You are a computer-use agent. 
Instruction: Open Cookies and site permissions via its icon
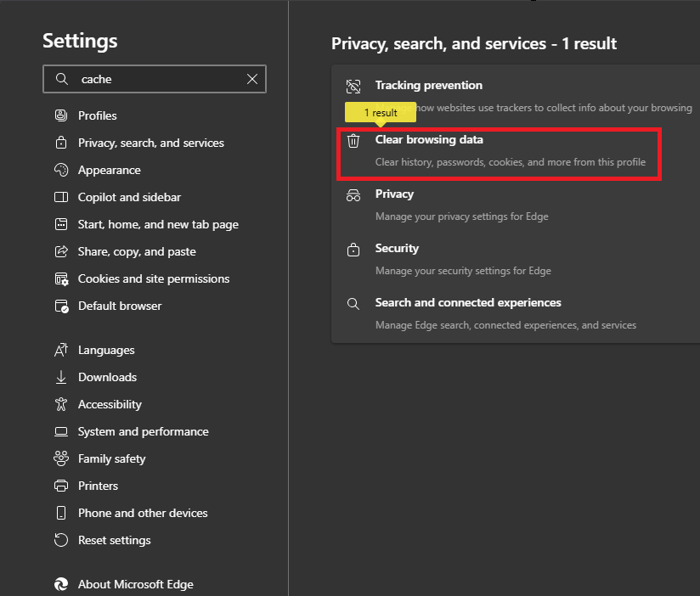click(x=61, y=278)
